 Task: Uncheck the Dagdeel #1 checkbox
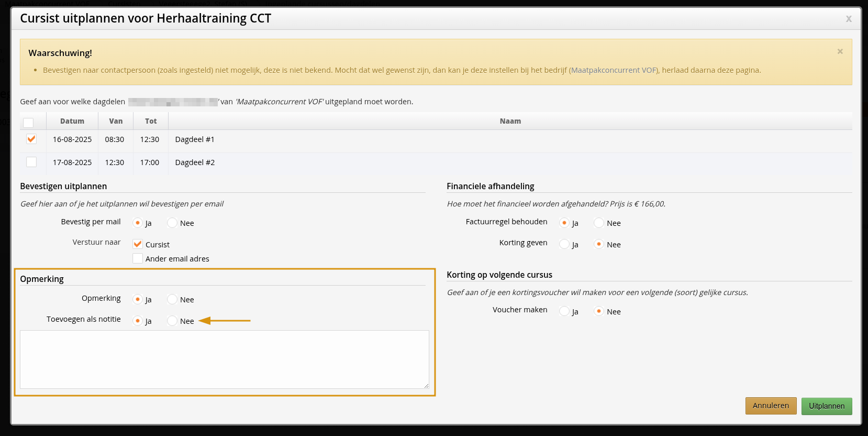click(31, 139)
